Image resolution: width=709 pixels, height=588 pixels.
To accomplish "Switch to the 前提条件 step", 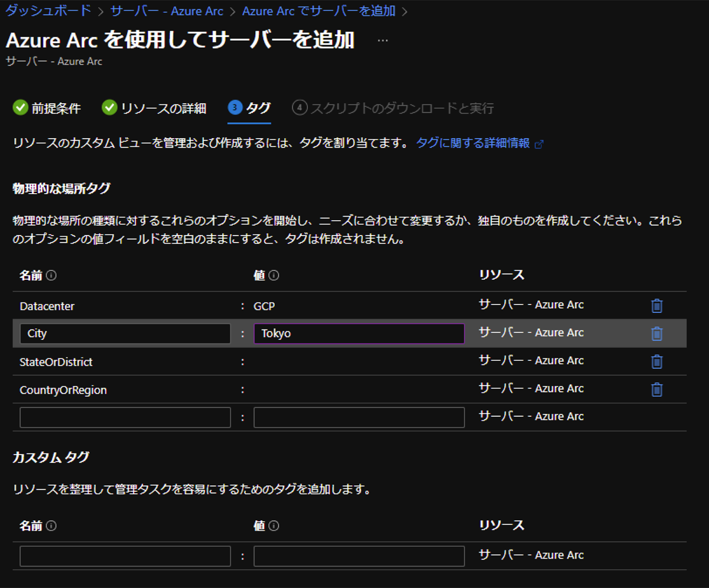I will [47, 108].
